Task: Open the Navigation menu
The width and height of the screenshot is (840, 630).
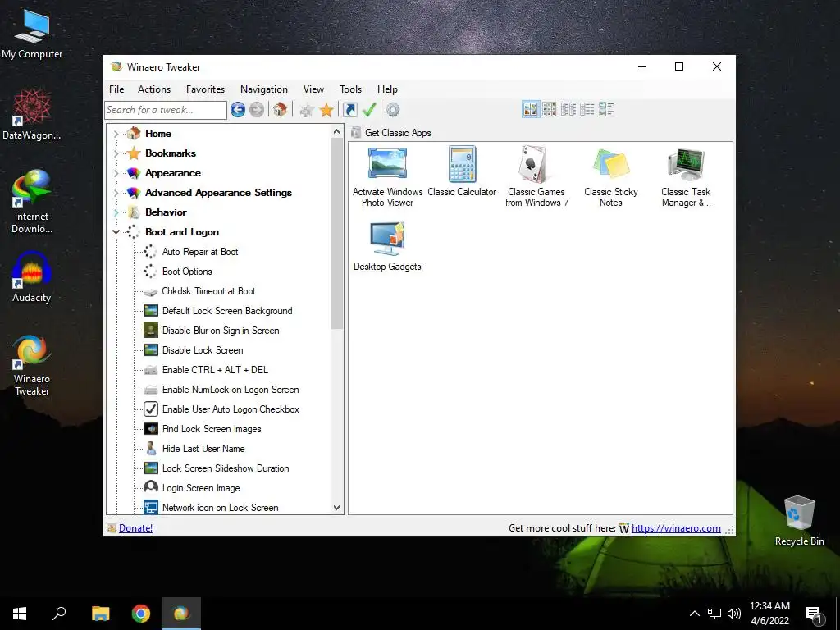Action: [263, 89]
